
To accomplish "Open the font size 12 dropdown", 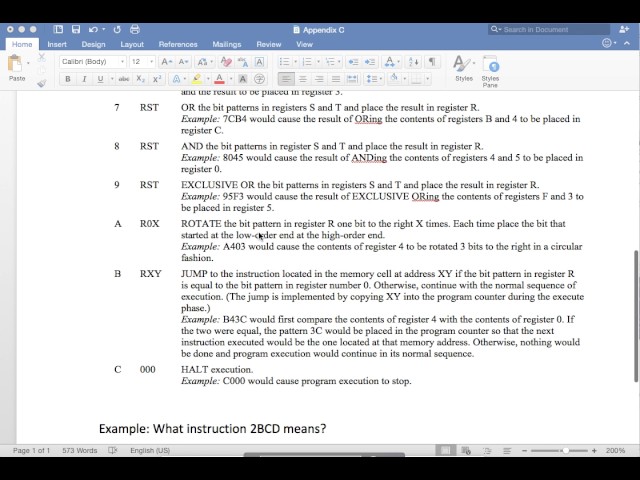I will (x=151, y=62).
